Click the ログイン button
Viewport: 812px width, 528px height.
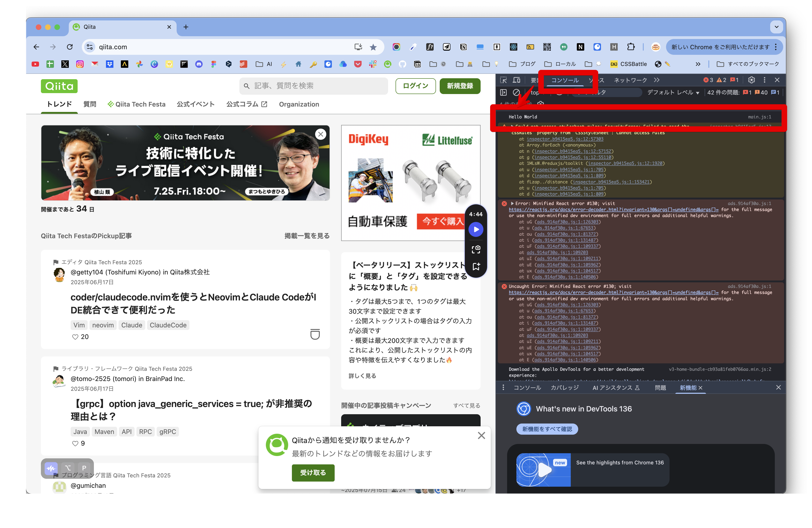(x=415, y=86)
